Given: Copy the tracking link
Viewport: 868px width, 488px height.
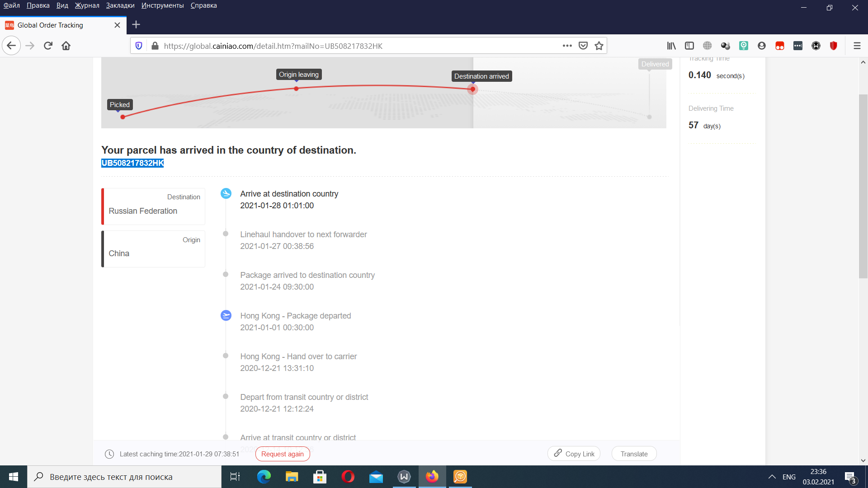Looking at the screenshot, I should tap(574, 454).
